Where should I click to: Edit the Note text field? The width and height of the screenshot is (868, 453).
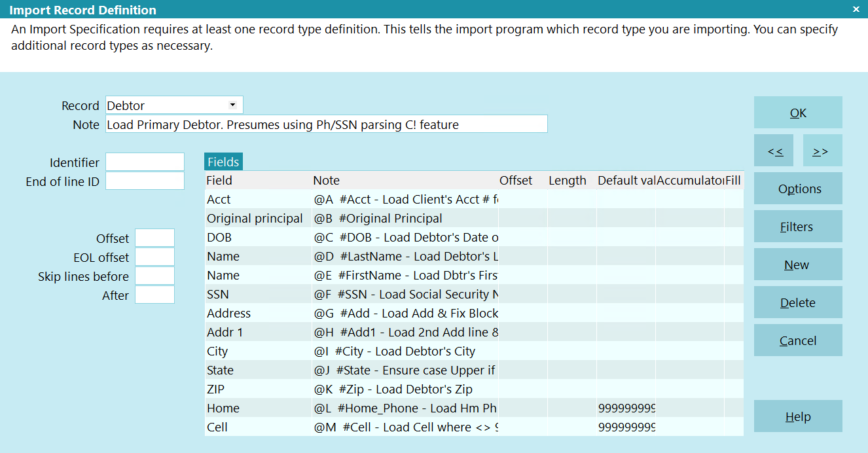326,124
